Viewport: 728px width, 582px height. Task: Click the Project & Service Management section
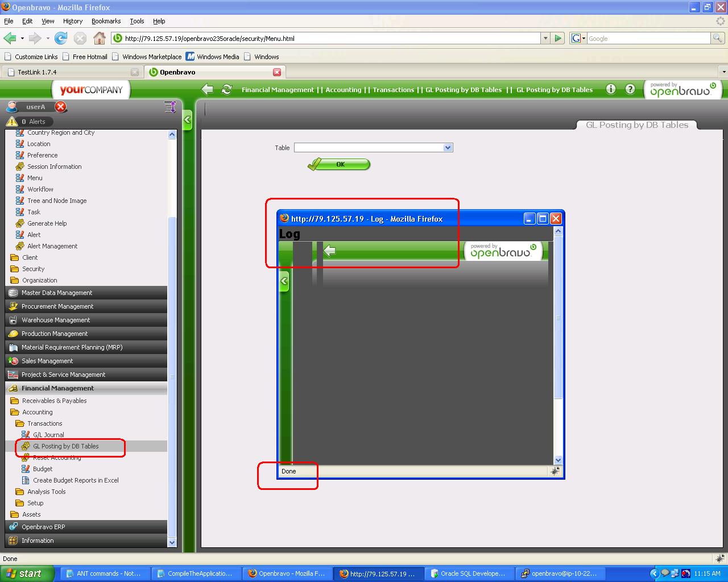coord(86,375)
